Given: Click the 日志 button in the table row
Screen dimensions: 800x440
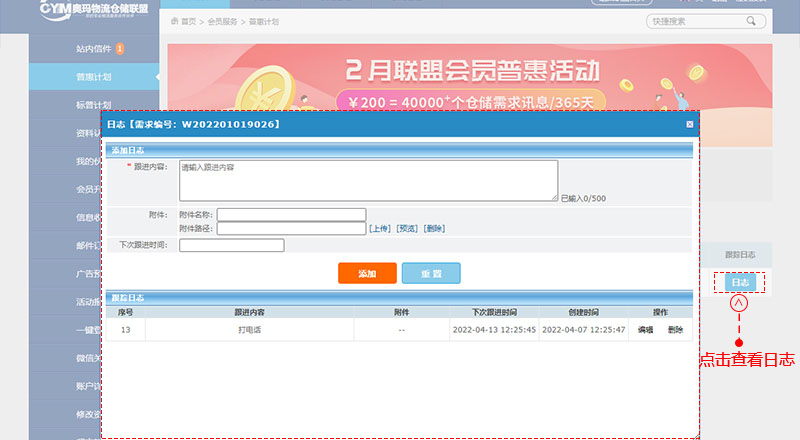Looking at the screenshot, I should (x=739, y=282).
